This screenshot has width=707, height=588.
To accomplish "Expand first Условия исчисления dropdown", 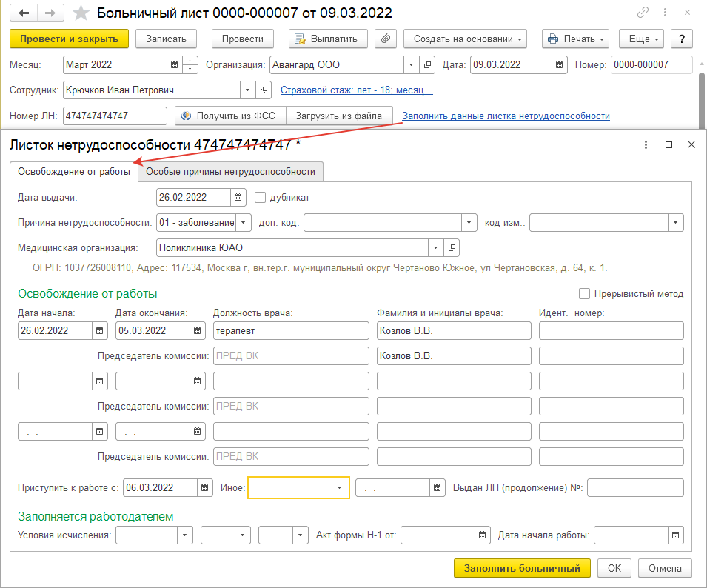I will [x=185, y=535].
